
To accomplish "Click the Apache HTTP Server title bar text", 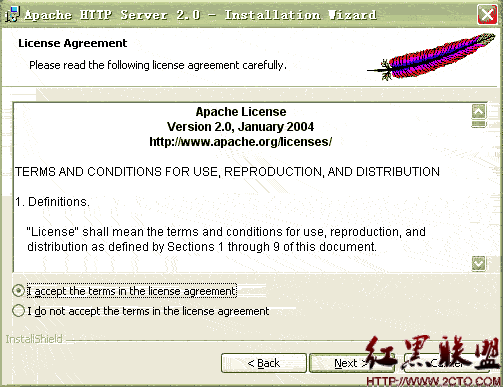I will [201, 15].
